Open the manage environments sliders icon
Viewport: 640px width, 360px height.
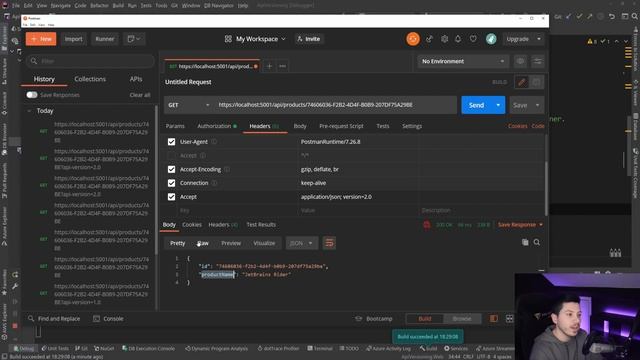538,61
